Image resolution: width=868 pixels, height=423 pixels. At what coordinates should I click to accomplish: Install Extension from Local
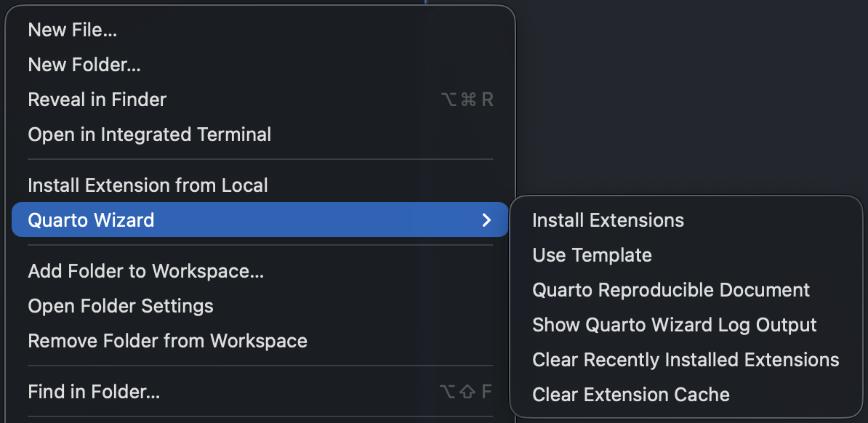[148, 185]
